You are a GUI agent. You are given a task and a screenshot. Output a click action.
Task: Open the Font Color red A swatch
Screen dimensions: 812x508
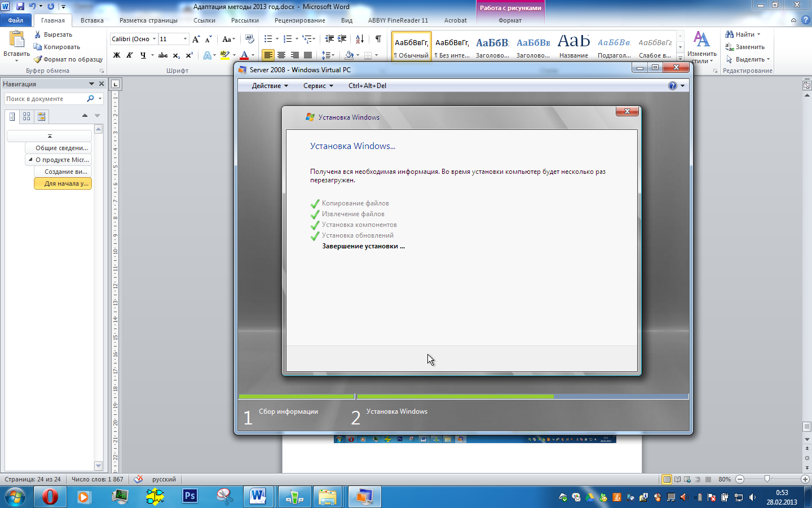[x=244, y=55]
